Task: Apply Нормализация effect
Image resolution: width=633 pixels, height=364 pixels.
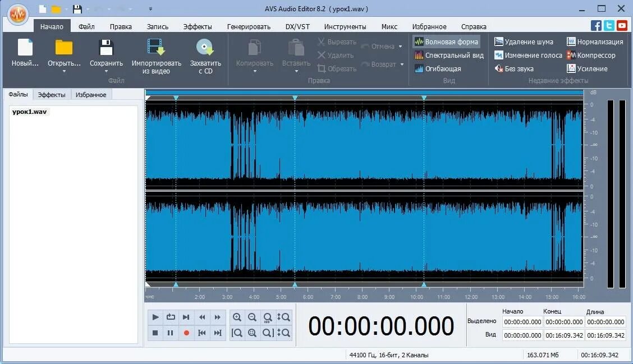Action: click(x=595, y=42)
